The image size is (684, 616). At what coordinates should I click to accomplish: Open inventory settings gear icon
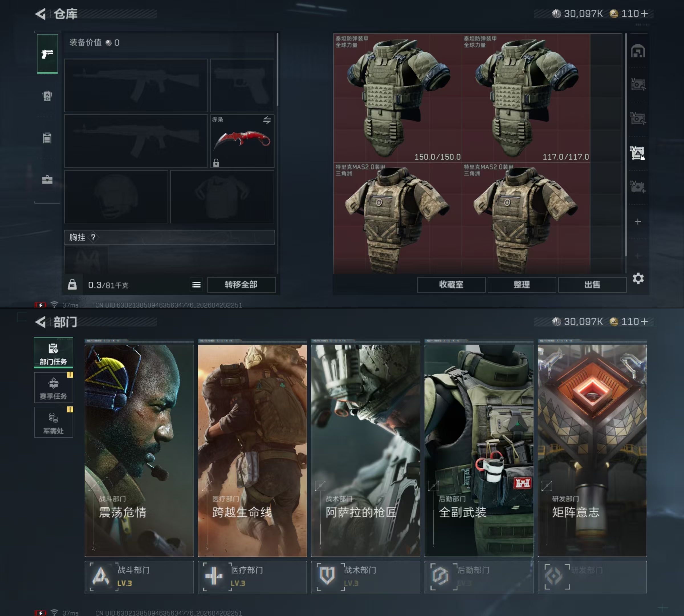click(638, 279)
